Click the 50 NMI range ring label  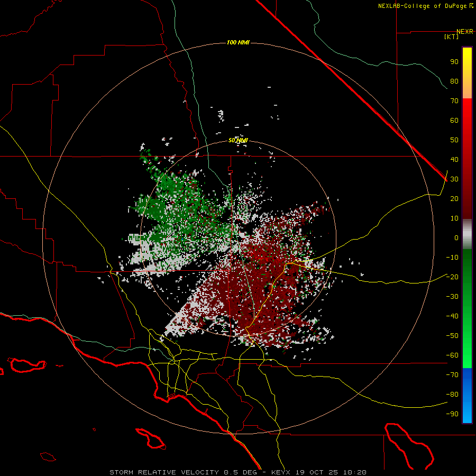238,140
